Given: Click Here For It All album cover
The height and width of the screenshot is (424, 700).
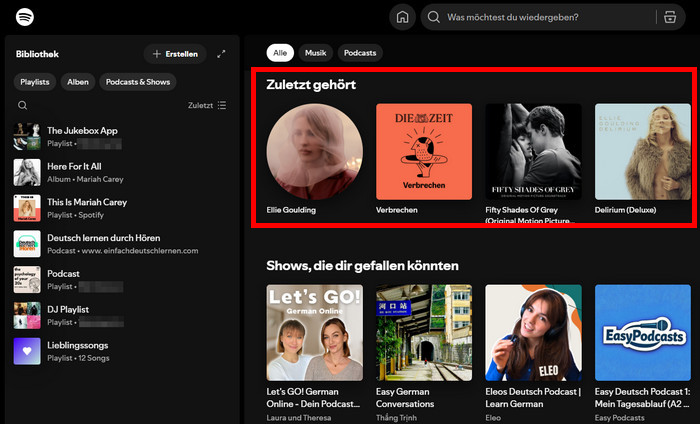Looking at the screenshot, I should coord(27,172).
